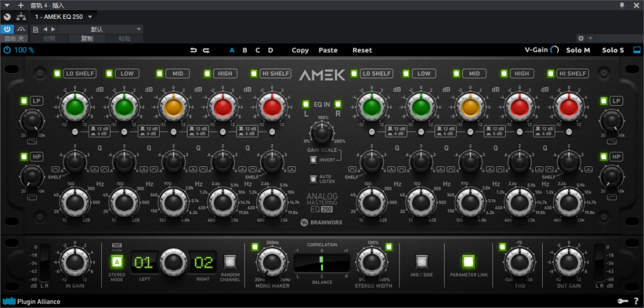Open the 默认 preset dropdown
The image size is (644, 308).
pyautogui.click(x=99, y=29)
